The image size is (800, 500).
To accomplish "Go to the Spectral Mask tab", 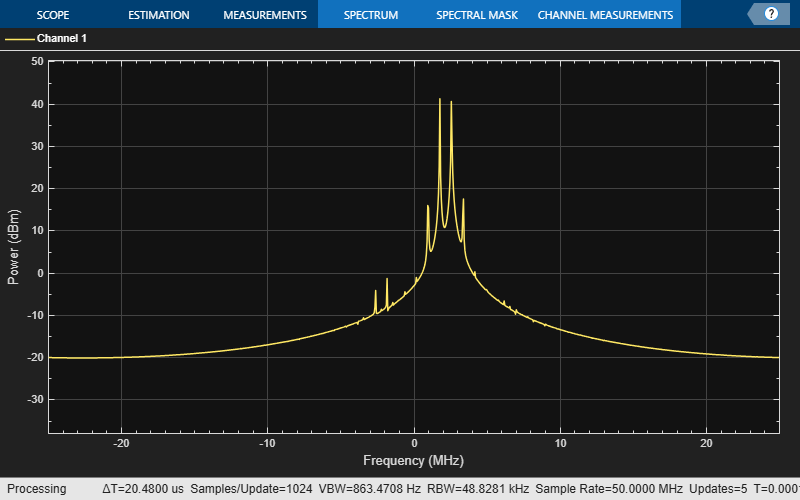I will tap(477, 15).
